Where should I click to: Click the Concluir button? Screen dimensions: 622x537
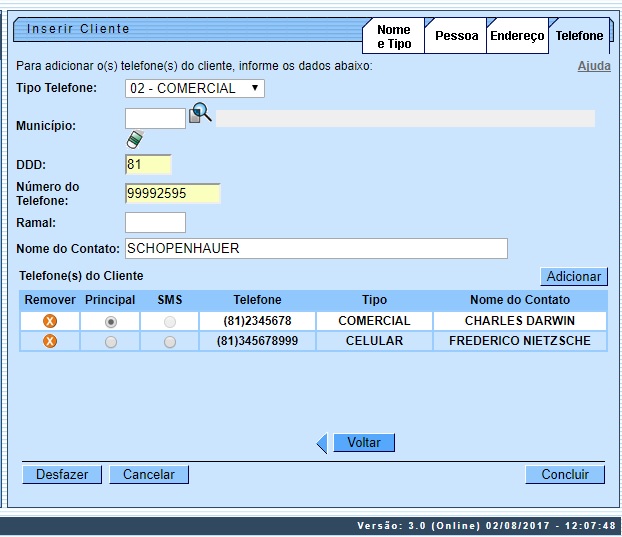tap(565, 475)
